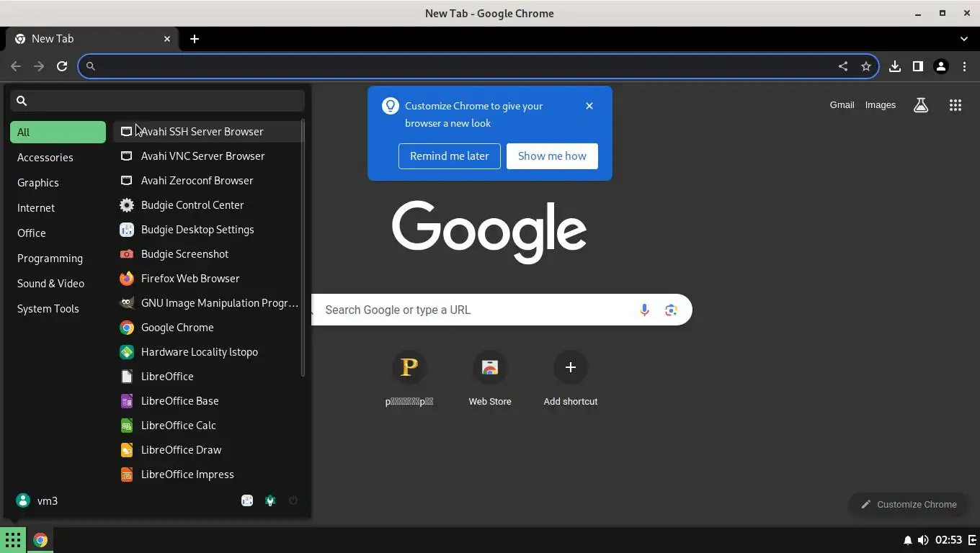Open Hardware Locality lstopo
The width and height of the screenshot is (980, 553).
click(208, 351)
